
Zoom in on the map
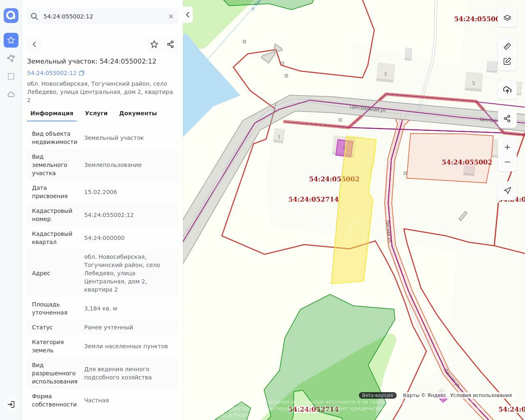tap(507, 147)
